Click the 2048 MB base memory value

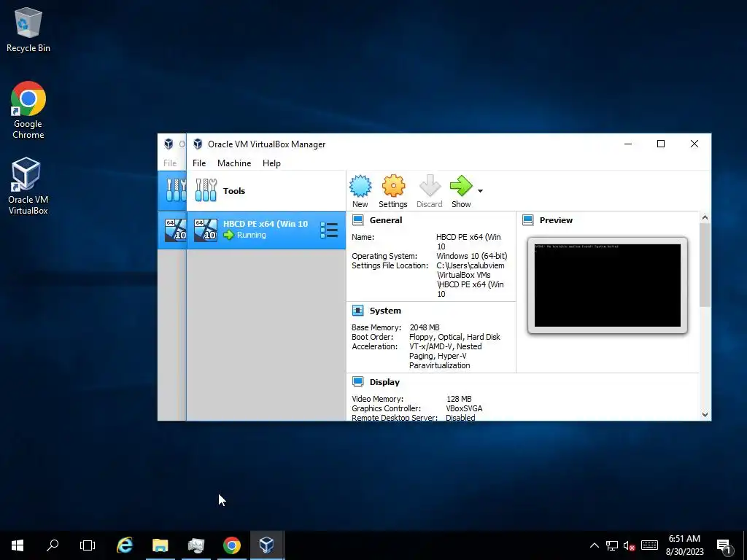tap(425, 327)
